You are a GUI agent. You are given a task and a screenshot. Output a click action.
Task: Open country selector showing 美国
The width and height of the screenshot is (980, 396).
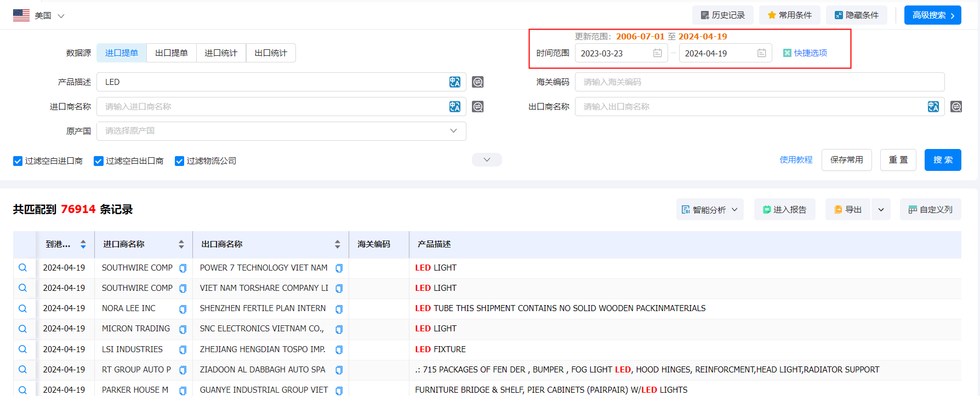click(39, 16)
